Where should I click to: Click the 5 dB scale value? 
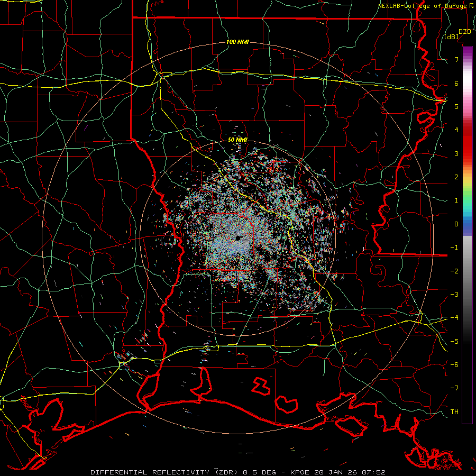click(x=456, y=106)
